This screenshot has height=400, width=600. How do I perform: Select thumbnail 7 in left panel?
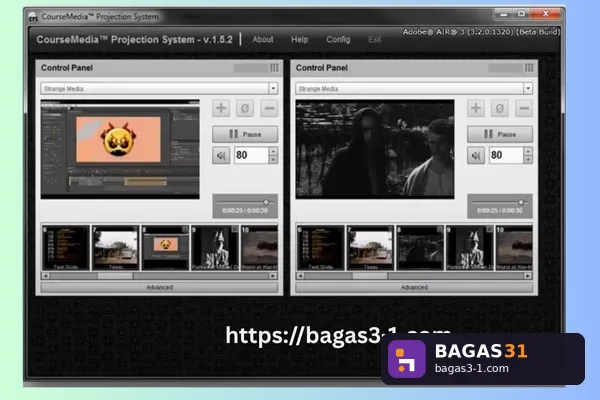[x=116, y=248]
